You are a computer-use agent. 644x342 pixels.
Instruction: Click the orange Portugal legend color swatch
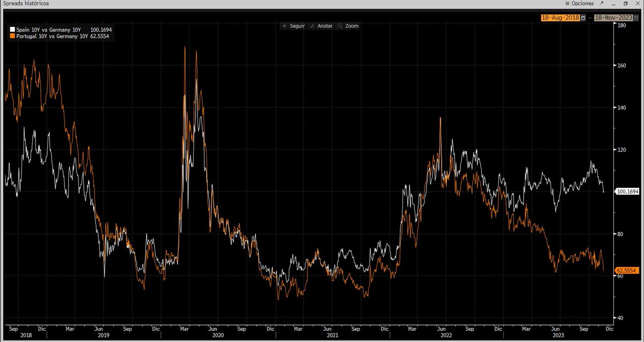pos(12,36)
